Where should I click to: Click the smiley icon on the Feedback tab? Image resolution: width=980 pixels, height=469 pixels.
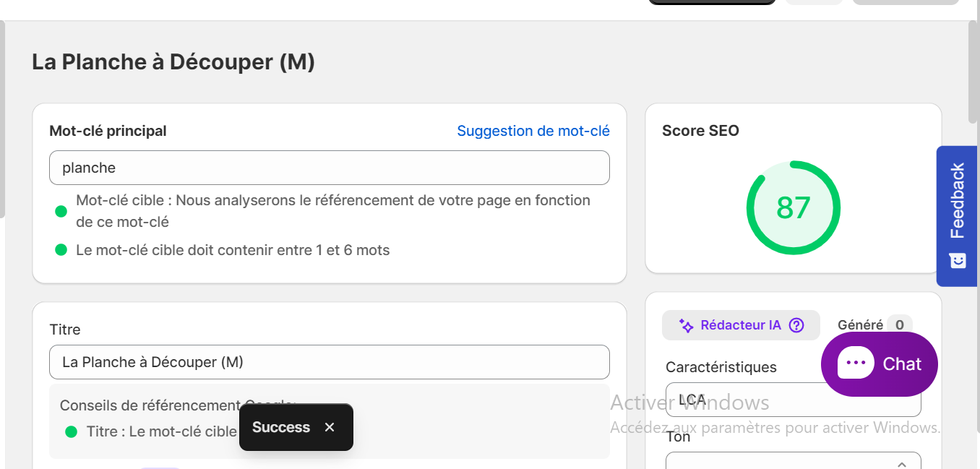(x=958, y=260)
